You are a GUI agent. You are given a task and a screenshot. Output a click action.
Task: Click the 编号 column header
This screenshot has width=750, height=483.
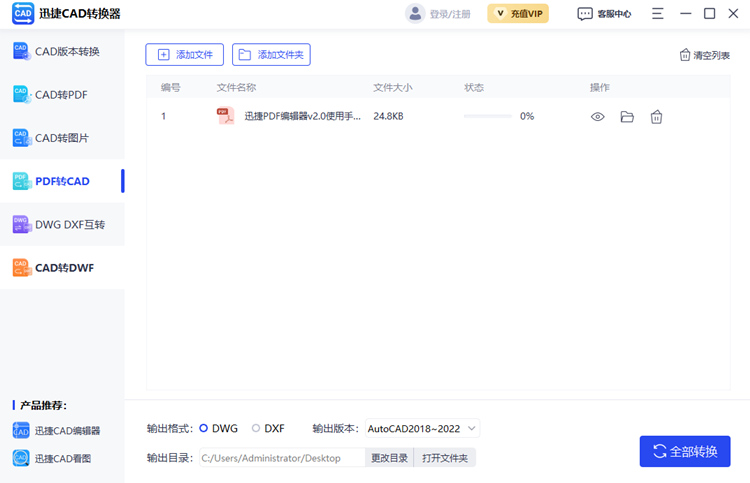171,88
